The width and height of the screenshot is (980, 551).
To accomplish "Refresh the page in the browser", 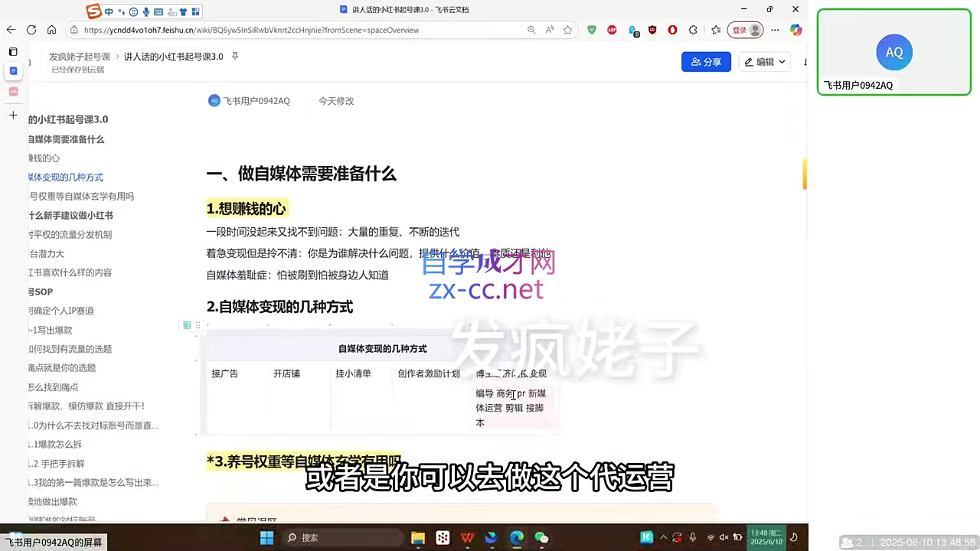I will point(31,30).
